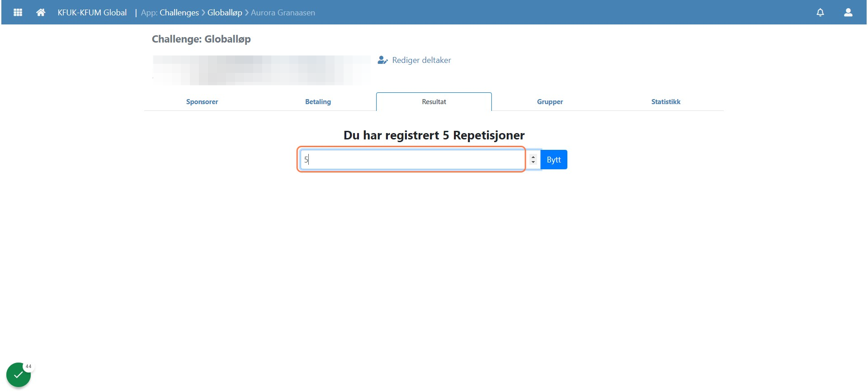Open Globalløp breadcrumb link
Image resolution: width=868 pixels, height=392 pixels.
[x=225, y=13]
